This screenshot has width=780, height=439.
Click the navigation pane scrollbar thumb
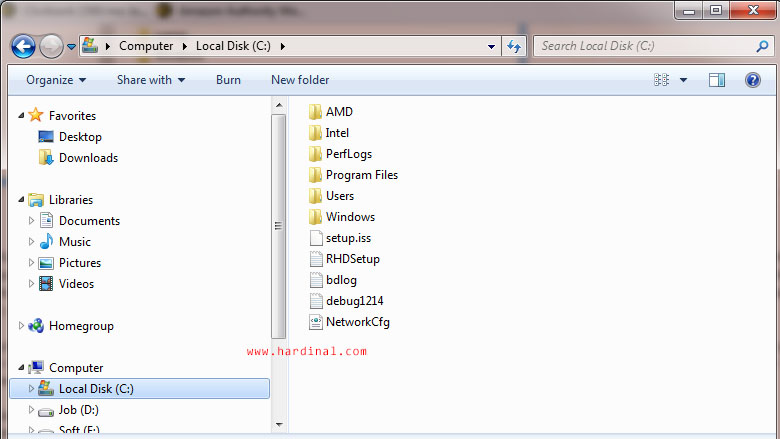point(279,226)
